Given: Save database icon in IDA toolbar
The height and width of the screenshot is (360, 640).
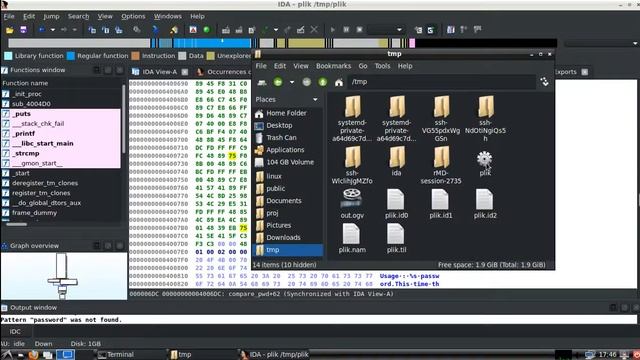Looking at the screenshot, I should pos(23,30).
